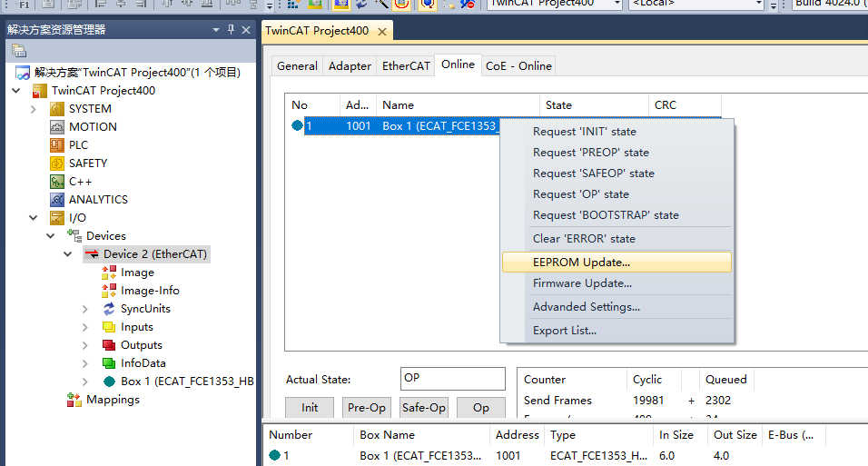Open Solution Explorer window options dropdown arrow
Screen dimensions: 868x466
216,30
